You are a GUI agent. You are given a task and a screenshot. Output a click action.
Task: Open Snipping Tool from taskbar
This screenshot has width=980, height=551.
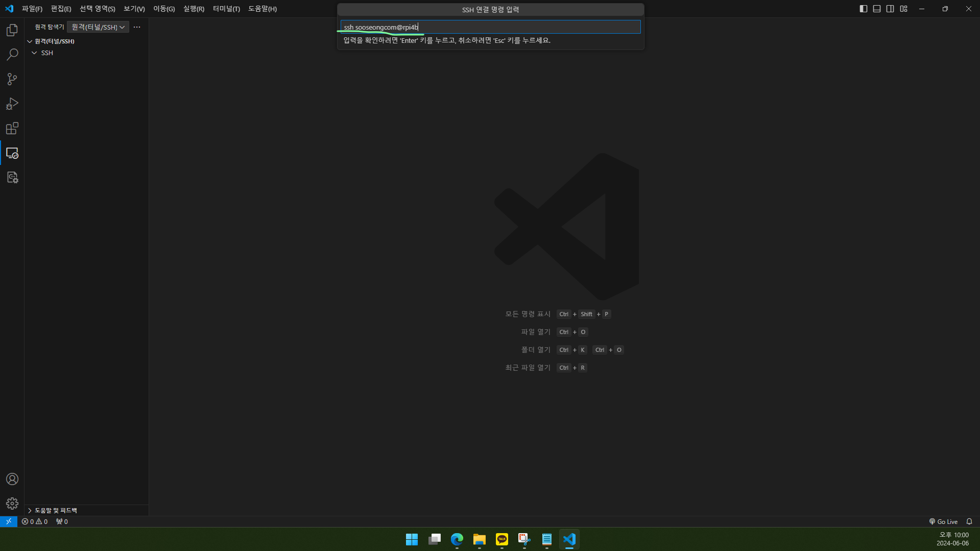coord(524,539)
